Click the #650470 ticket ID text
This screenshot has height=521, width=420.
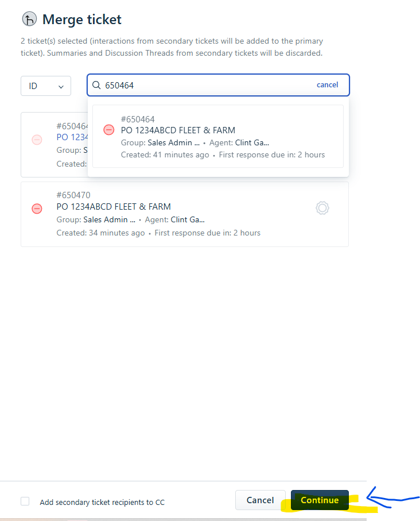click(x=73, y=195)
